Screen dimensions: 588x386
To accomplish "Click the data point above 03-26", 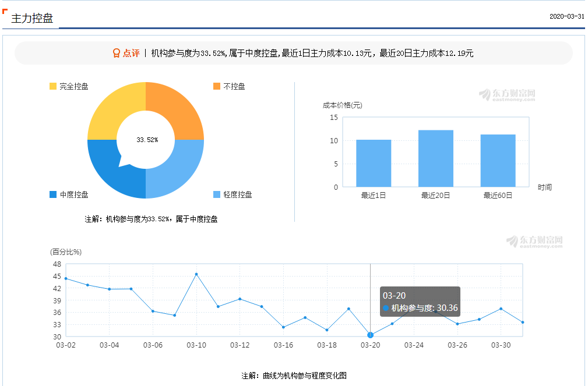I will click(457, 324).
